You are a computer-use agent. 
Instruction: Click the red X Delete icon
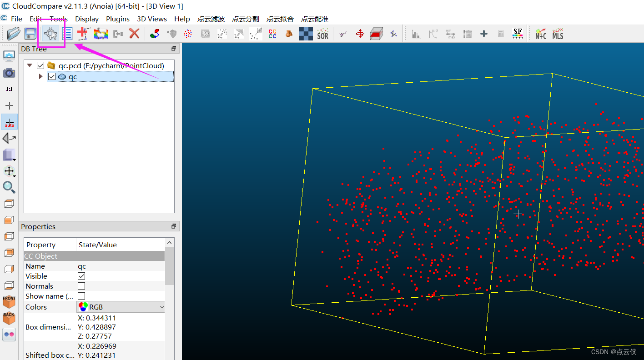pos(134,34)
